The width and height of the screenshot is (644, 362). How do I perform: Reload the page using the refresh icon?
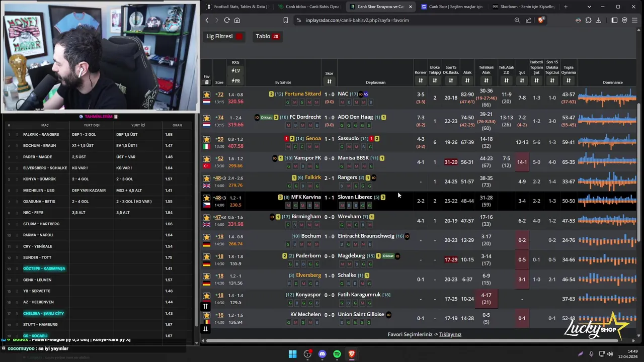point(227,20)
